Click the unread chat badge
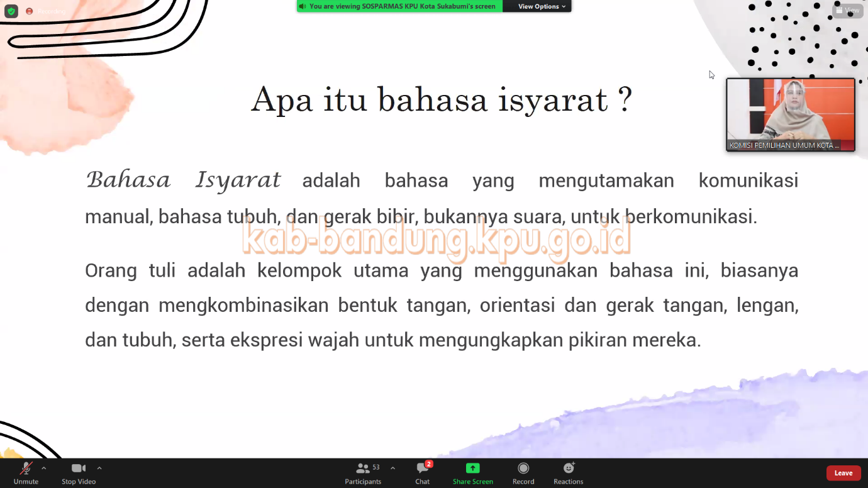The image size is (868, 488). click(x=429, y=464)
